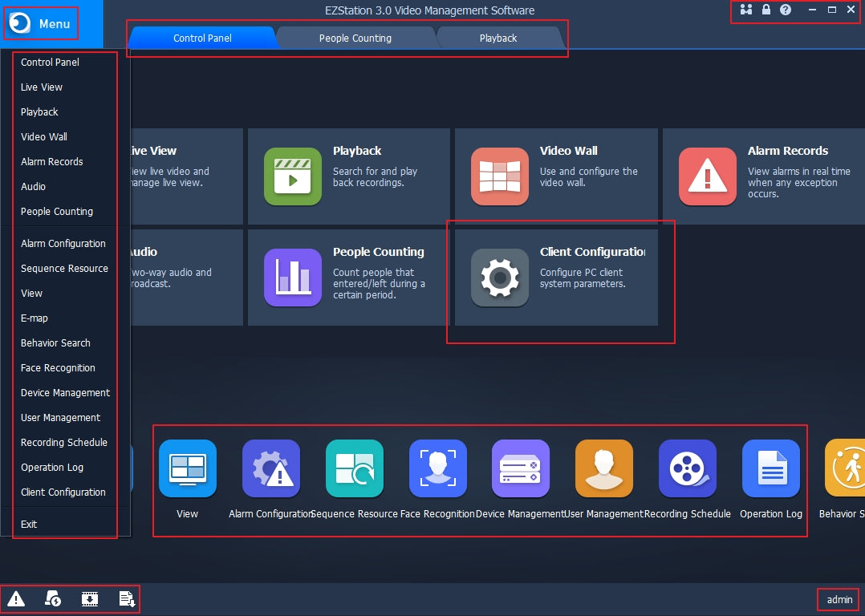Launch the Sequence Resource icon

[x=354, y=468]
